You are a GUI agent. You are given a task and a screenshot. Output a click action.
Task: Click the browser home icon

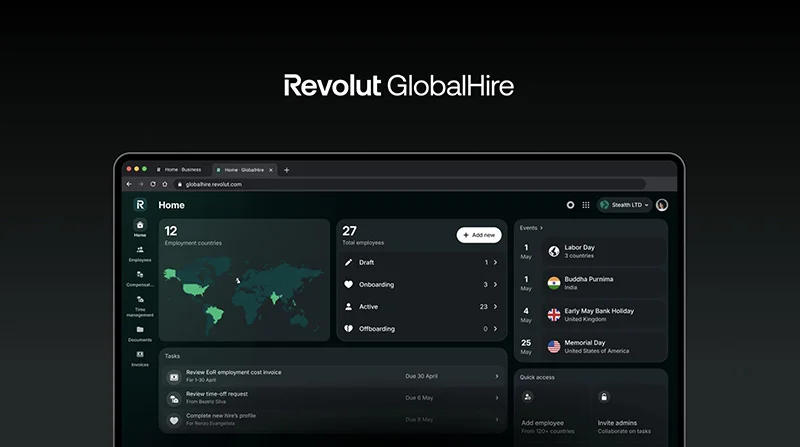(165, 184)
